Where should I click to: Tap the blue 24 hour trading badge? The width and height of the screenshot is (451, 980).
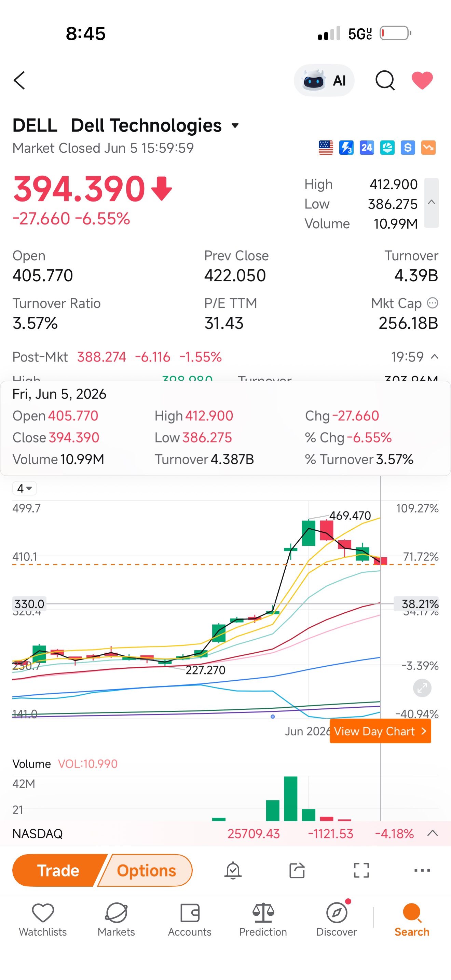coord(367,148)
